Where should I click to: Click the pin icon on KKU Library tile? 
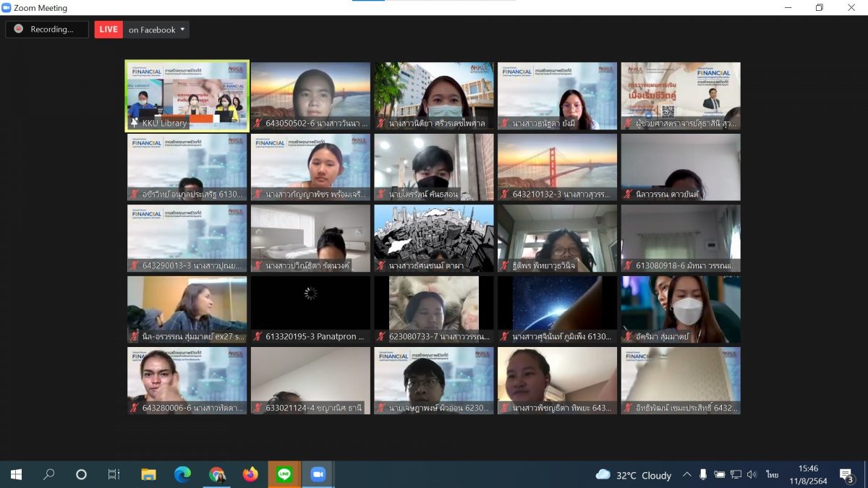[134, 123]
